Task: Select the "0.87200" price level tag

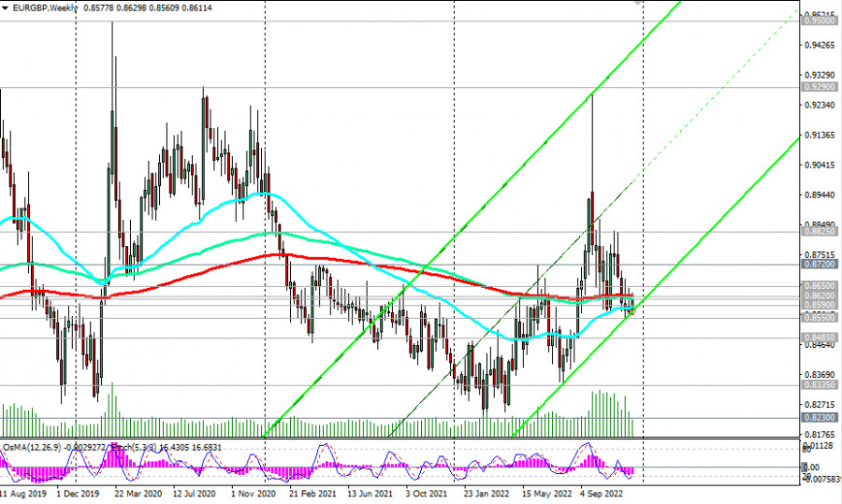Action: click(x=820, y=264)
